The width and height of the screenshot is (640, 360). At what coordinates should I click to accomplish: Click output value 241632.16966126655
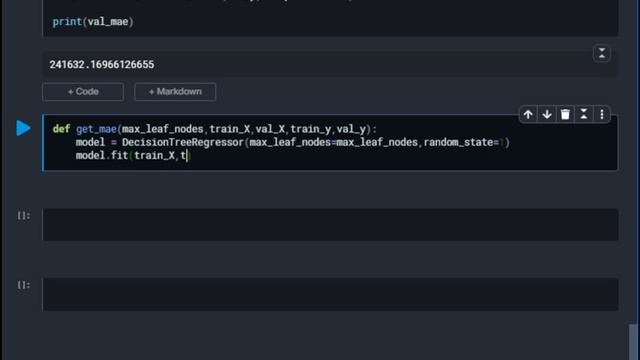(102, 64)
